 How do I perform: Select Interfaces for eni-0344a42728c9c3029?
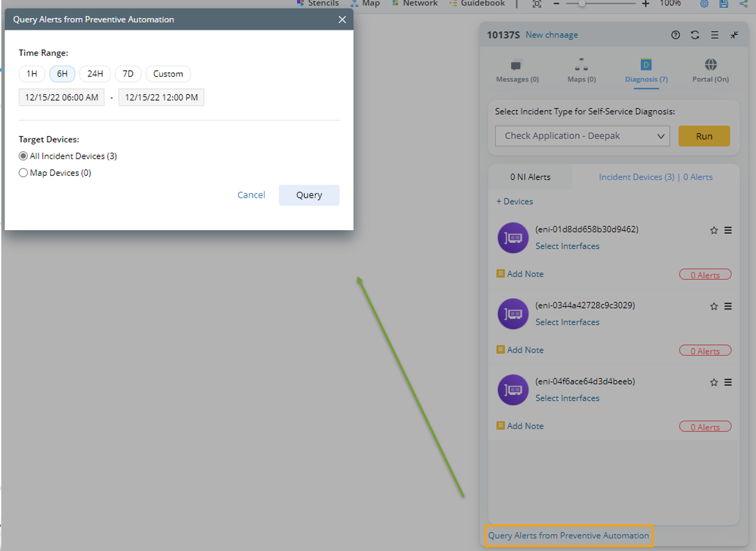tap(567, 322)
